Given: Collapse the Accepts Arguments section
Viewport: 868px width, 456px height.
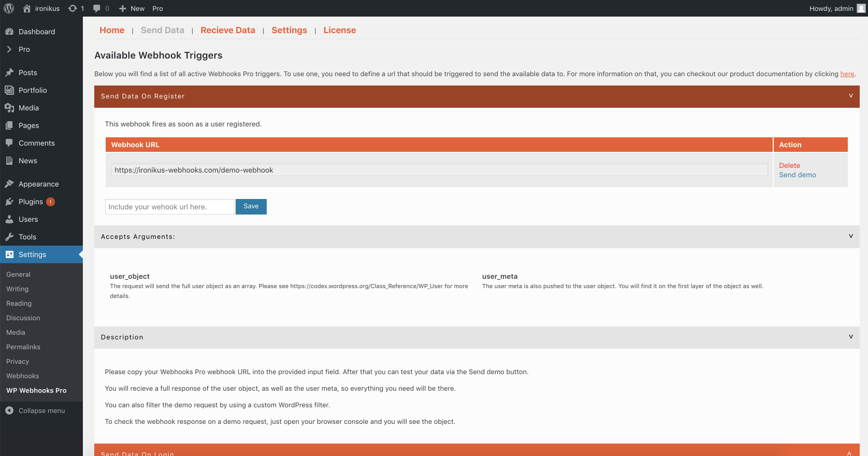Looking at the screenshot, I should point(851,236).
